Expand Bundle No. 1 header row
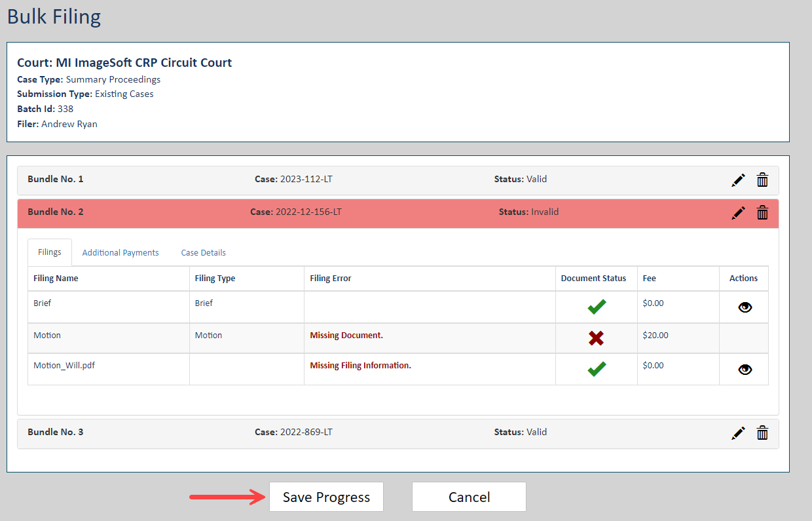Viewport: 812px width, 521px height. [x=398, y=180]
